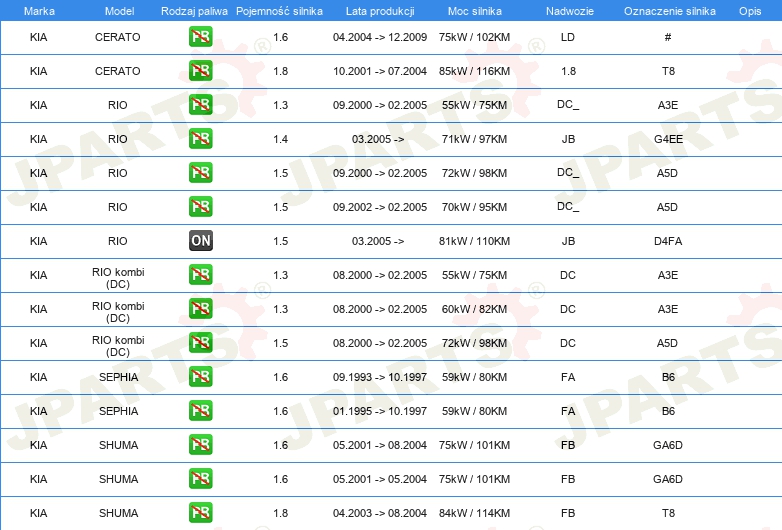Click the petrol icon in the SEPHIA 01.1995 row
Screen dimensions: 782x530
(x=200, y=410)
